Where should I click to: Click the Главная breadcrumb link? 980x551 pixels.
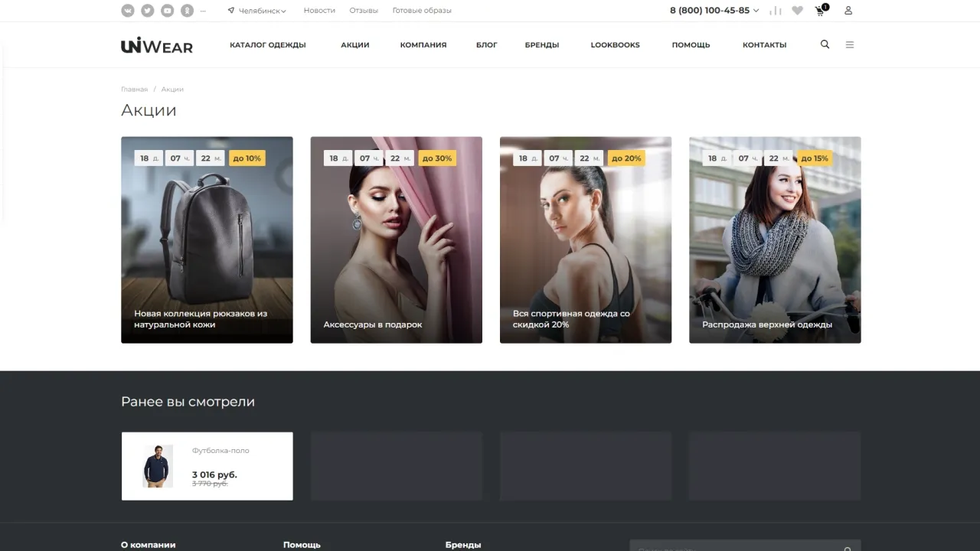134,90
